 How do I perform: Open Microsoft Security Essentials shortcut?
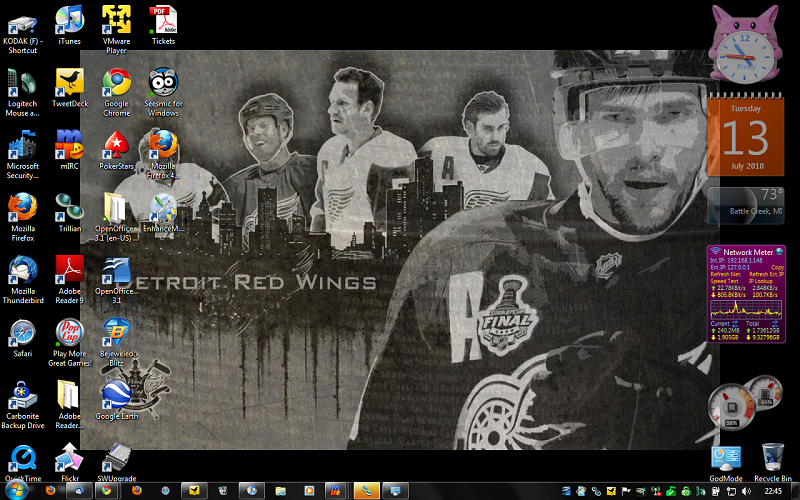coord(22,155)
